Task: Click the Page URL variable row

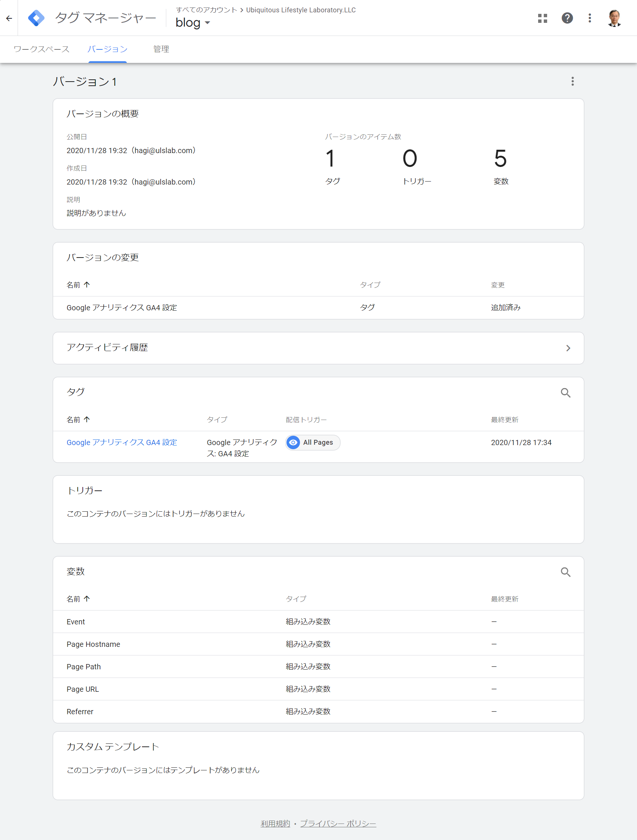Action: [x=318, y=689]
